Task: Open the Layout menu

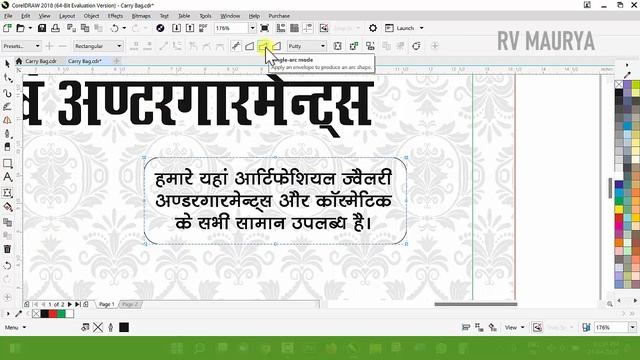Action: click(67, 16)
